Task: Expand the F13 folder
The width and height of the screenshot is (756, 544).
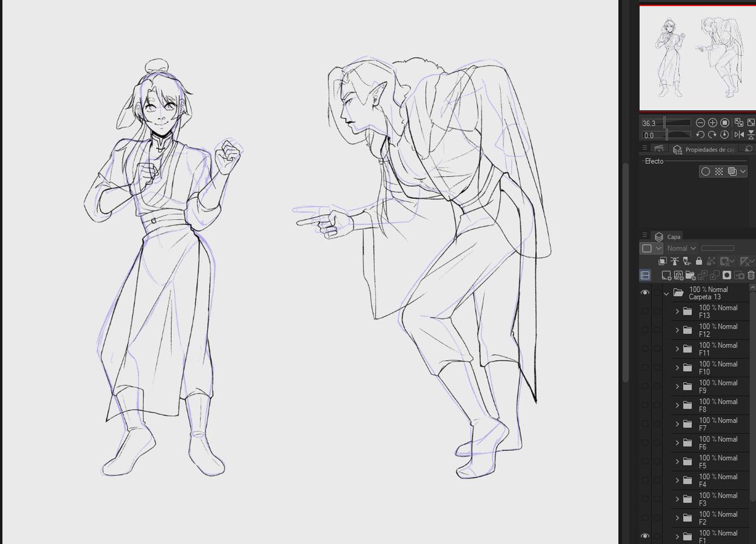Action: (677, 311)
